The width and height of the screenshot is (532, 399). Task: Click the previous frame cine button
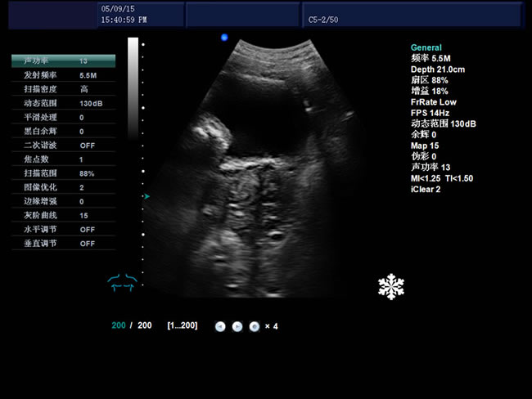click(220, 326)
